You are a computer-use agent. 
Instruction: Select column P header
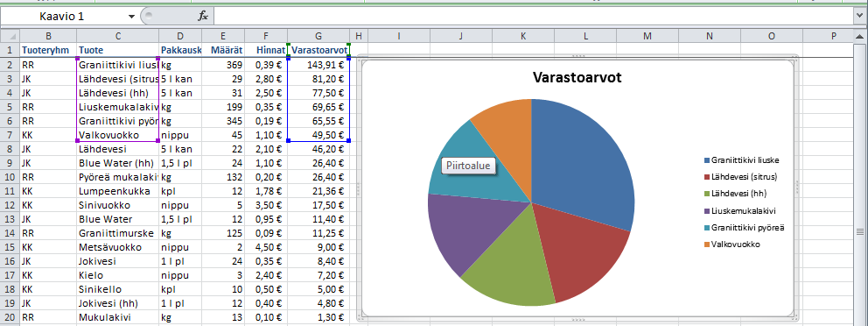[834, 36]
